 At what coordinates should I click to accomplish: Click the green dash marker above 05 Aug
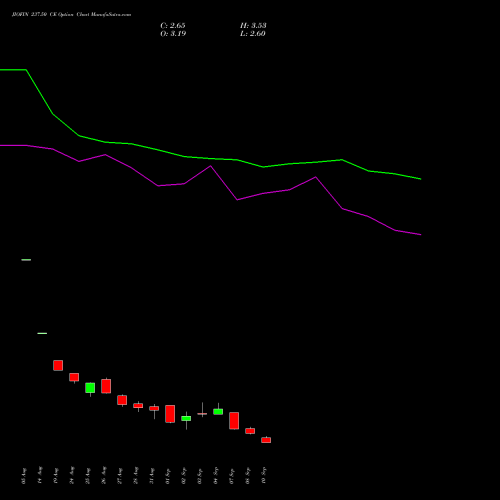click(26, 260)
